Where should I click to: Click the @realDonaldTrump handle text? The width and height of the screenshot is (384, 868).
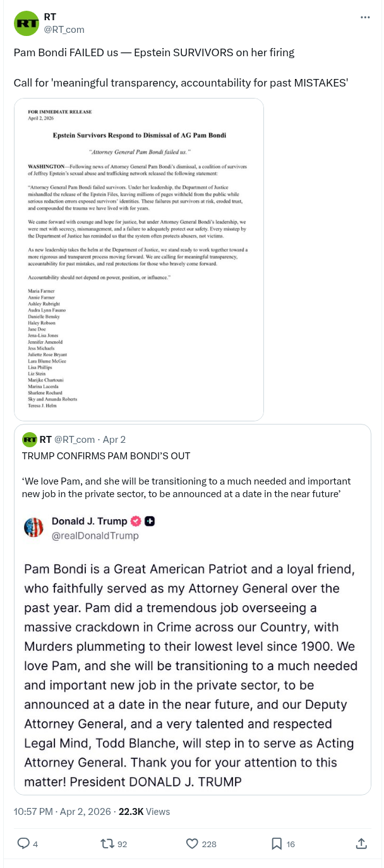pos(95,536)
